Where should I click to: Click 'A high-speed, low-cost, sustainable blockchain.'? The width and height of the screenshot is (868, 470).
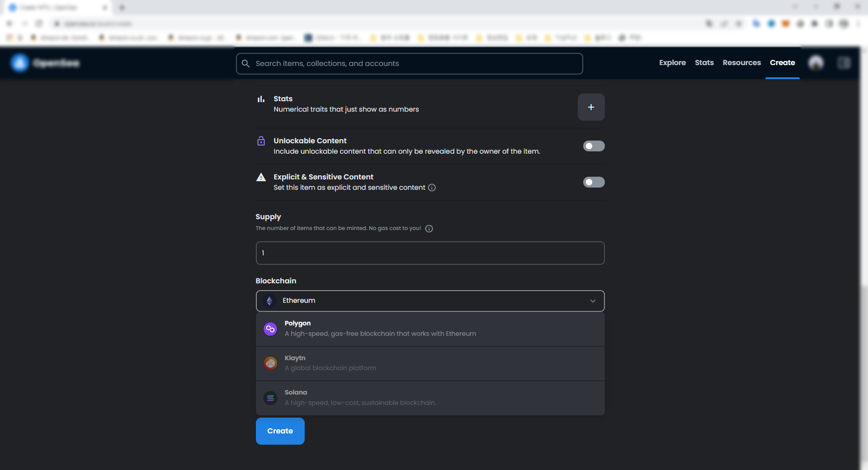click(360, 403)
